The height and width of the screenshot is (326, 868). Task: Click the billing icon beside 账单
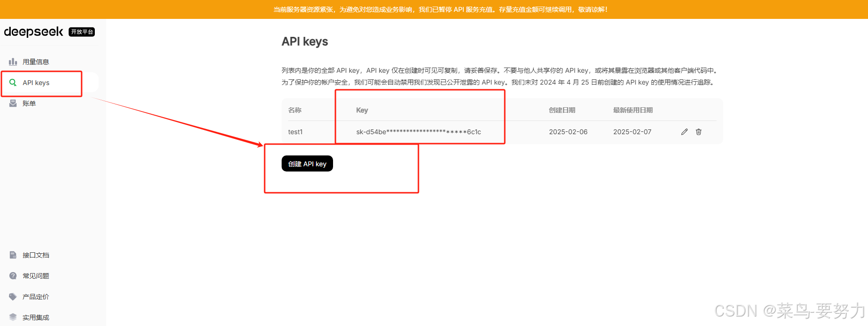(13, 103)
